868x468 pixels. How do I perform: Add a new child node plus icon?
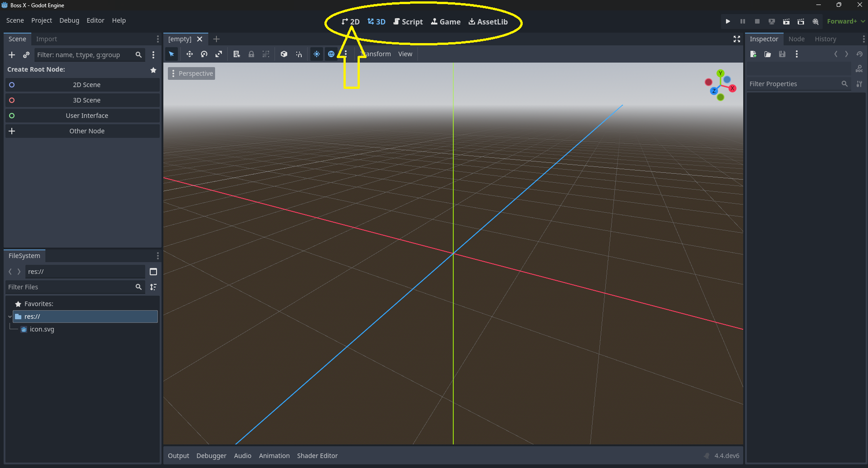(12, 55)
